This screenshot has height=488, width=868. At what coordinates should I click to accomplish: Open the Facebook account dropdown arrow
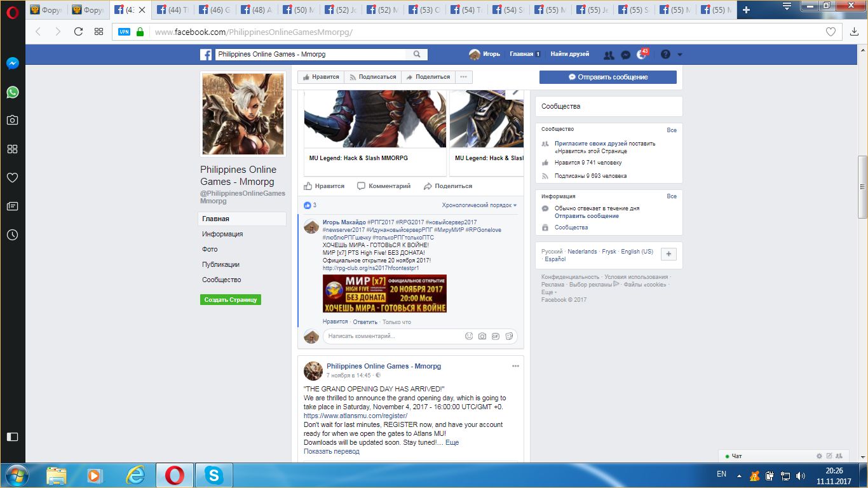coord(680,55)
